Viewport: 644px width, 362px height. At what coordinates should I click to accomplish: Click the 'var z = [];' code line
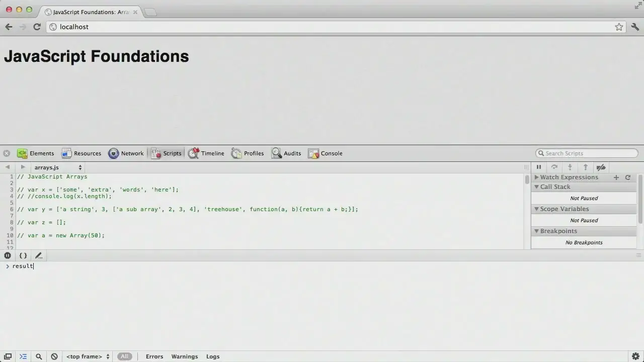click(x=41, y=222)
